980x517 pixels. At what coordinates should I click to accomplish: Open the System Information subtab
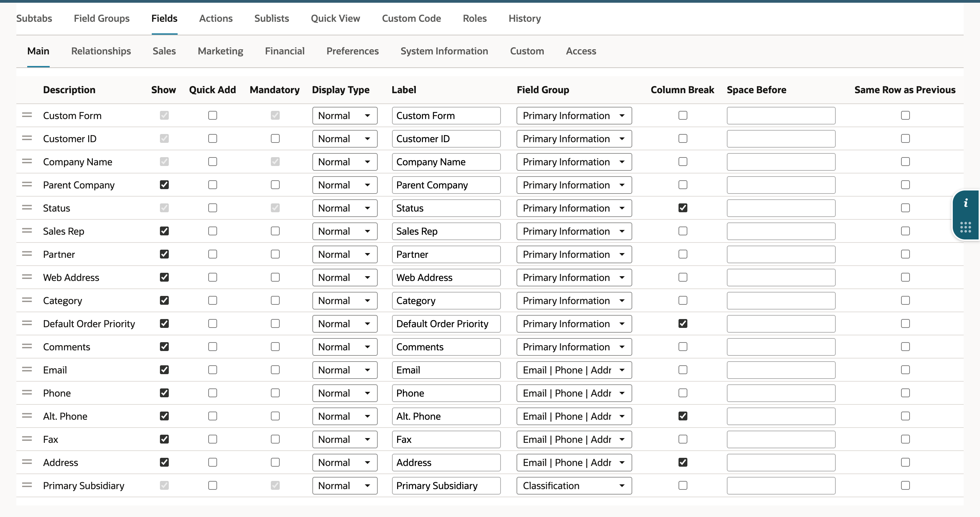(x=444, y=51)
